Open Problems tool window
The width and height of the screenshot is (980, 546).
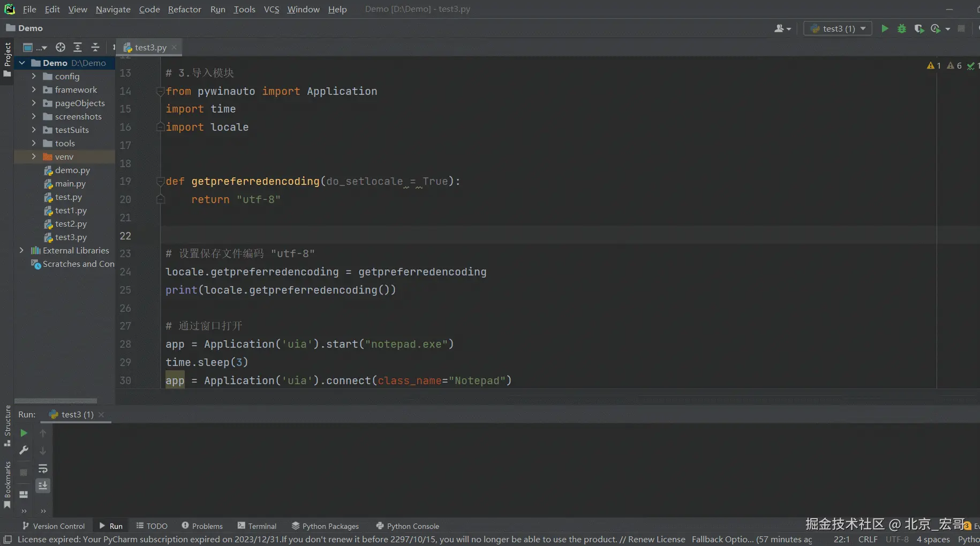coord(202,526)
